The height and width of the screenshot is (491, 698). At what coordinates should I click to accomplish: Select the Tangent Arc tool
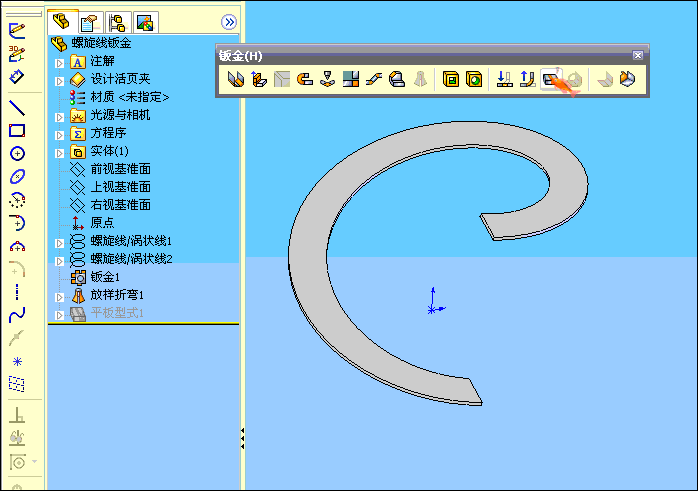(17, 223)
